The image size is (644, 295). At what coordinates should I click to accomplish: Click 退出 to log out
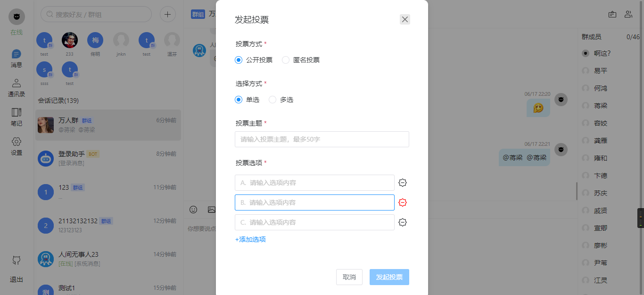(17, 279)
